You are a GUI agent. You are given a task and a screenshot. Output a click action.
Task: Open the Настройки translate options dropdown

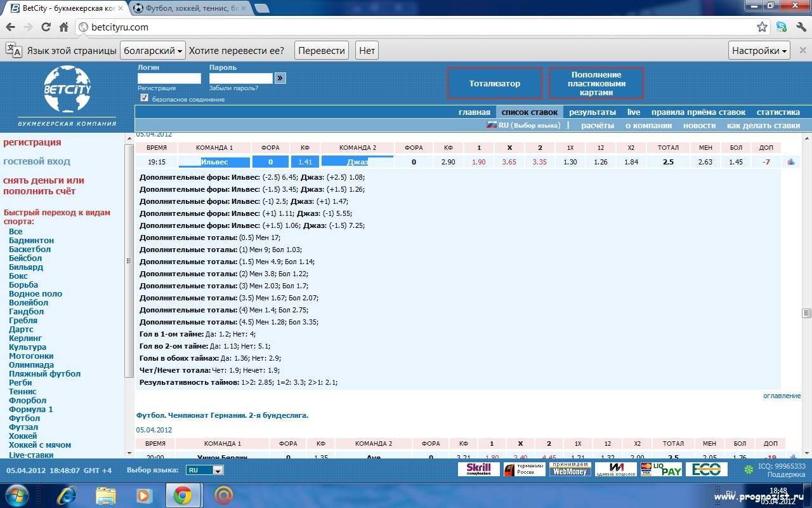pos(759,51)
